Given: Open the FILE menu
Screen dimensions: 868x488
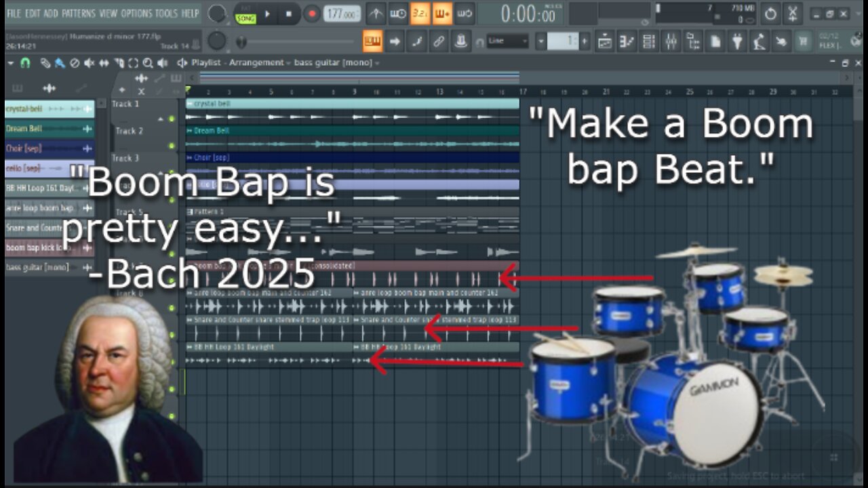Looking at the screenshot, I should click(13, 13).
